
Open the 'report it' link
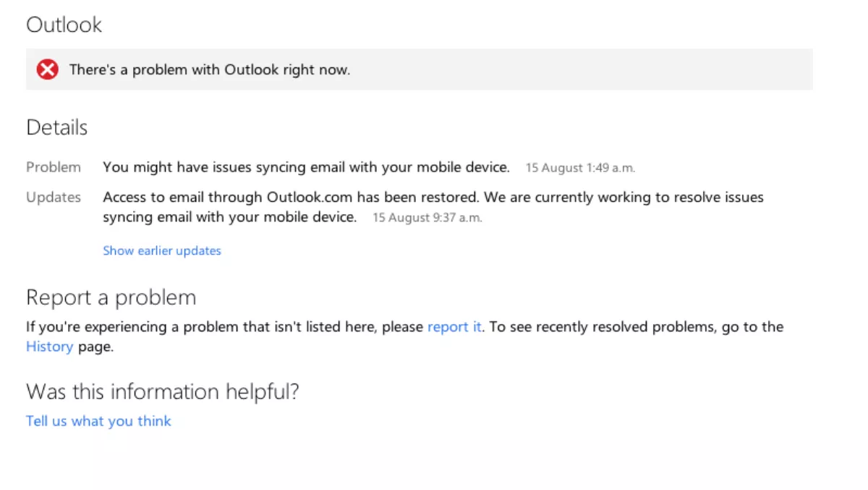click(x=454, y=326)
